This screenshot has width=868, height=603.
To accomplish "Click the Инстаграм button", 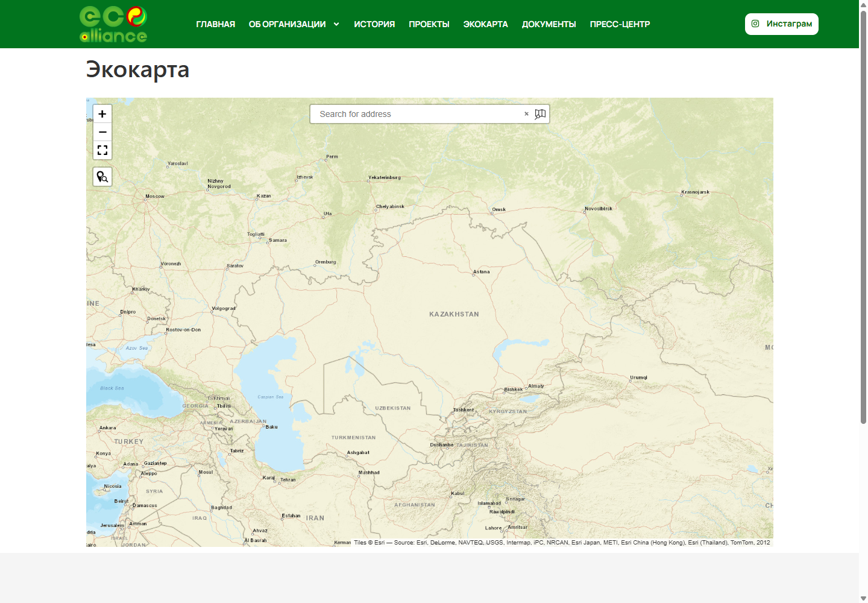I will 782,24.
